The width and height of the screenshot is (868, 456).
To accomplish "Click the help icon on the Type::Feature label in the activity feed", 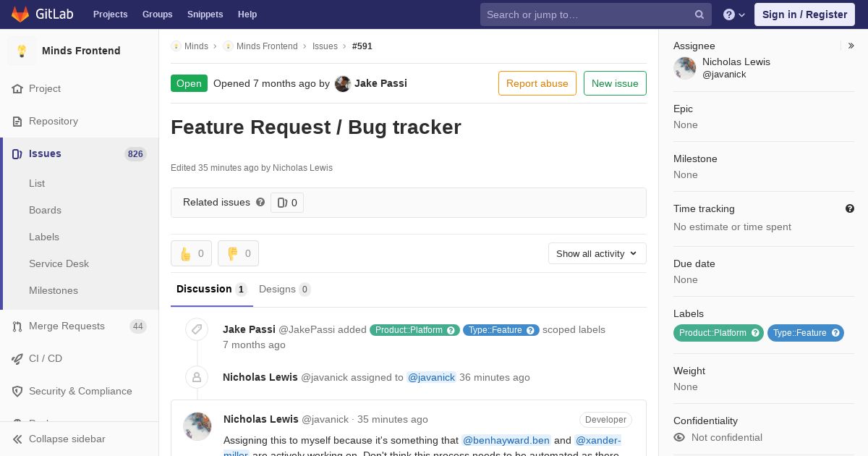I will pyautogui.click(x=531, y=330).
